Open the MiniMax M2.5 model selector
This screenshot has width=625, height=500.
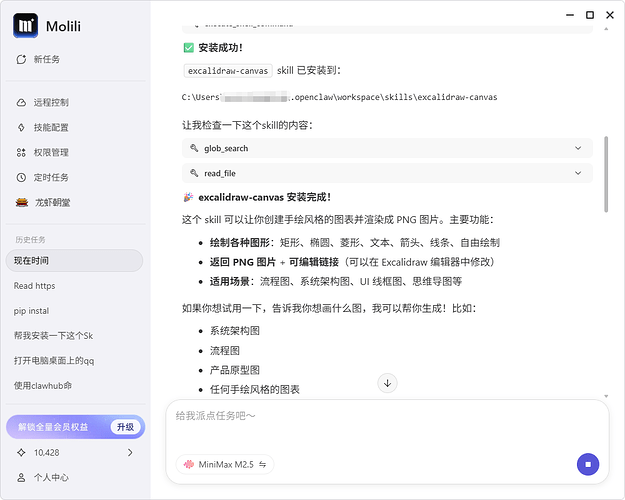[224, 465]
